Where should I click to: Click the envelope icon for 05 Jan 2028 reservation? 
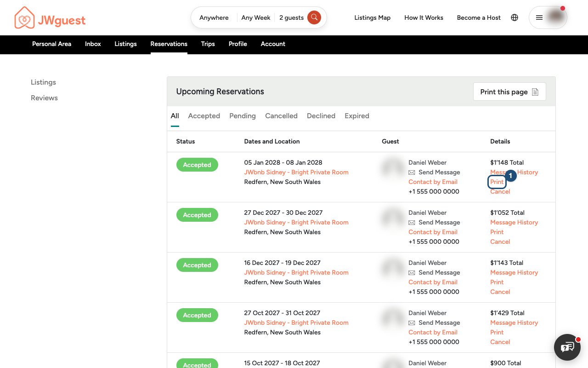(412, 172)
